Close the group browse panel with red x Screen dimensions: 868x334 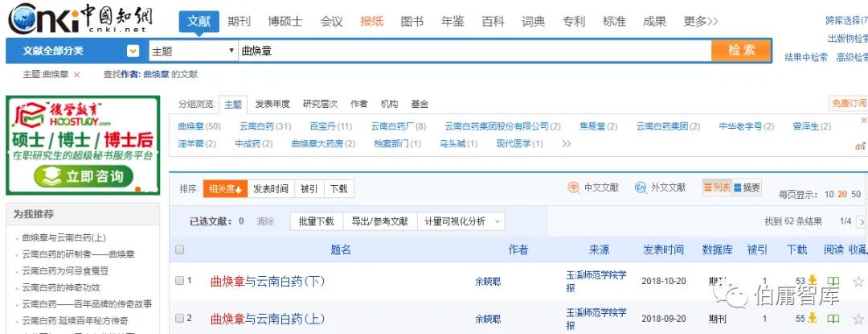(x=863, y=120)
